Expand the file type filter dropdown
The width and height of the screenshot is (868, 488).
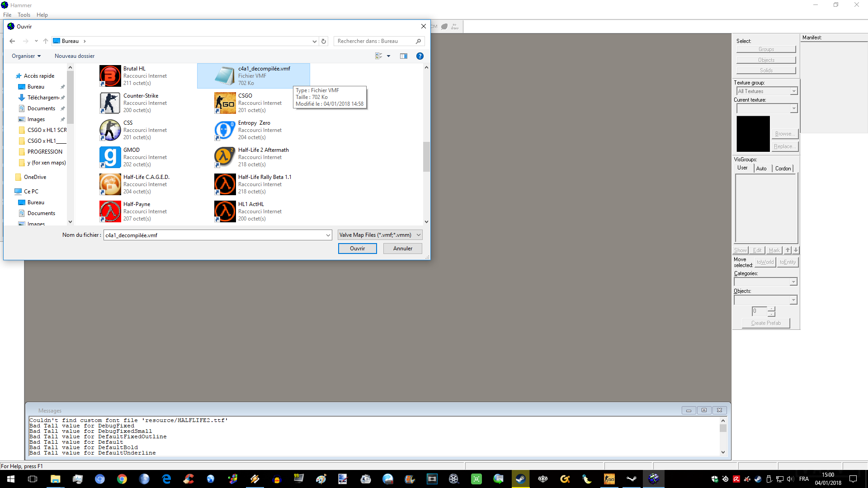coord(419,235)
